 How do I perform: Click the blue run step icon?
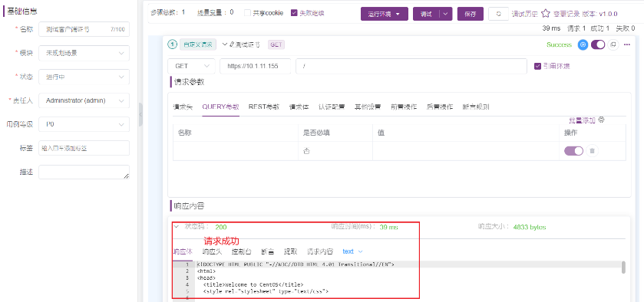coord(583,44)
